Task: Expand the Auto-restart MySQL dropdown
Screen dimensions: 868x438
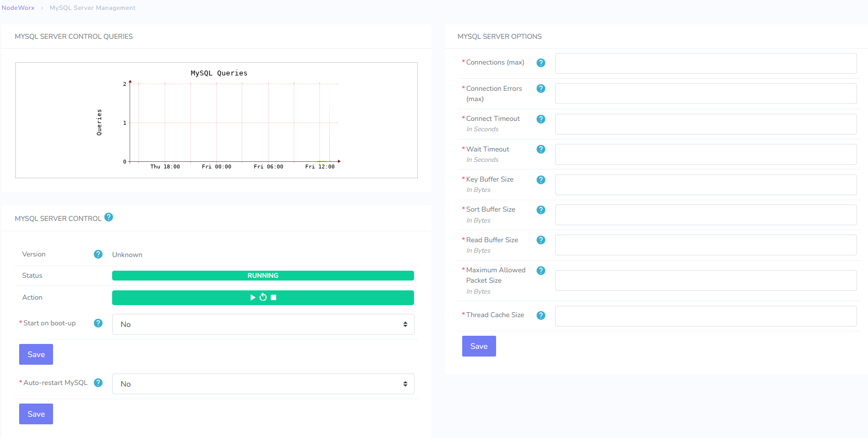Action: [x=263, y=384]
